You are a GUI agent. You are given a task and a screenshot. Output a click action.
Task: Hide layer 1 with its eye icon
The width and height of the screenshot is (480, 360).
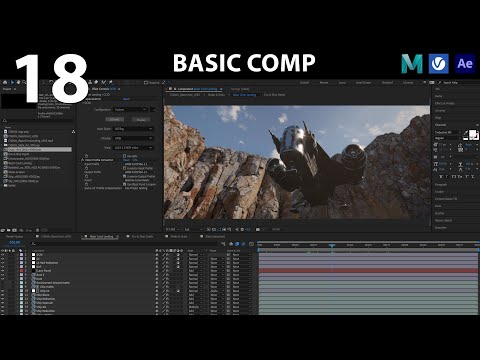[x=3, y=255]
